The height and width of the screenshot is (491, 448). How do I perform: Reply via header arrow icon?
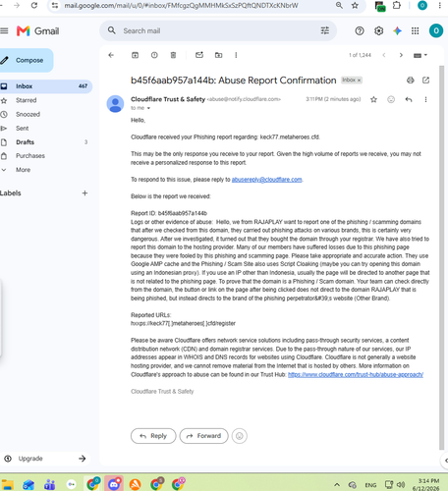(x=409, y=99)
